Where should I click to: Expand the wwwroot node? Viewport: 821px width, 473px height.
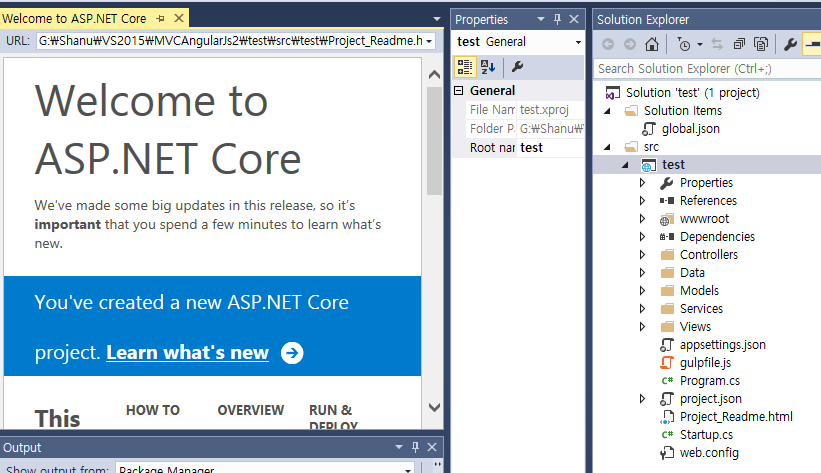[643, 219]
